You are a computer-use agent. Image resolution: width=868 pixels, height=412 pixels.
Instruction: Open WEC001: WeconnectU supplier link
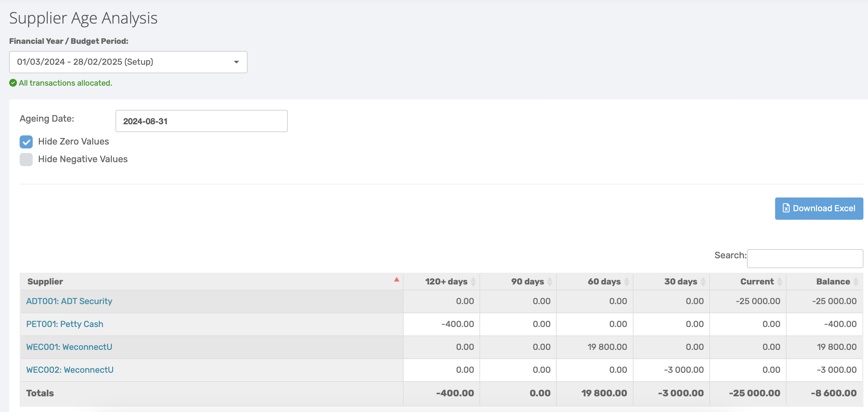[x=69, y=347]
